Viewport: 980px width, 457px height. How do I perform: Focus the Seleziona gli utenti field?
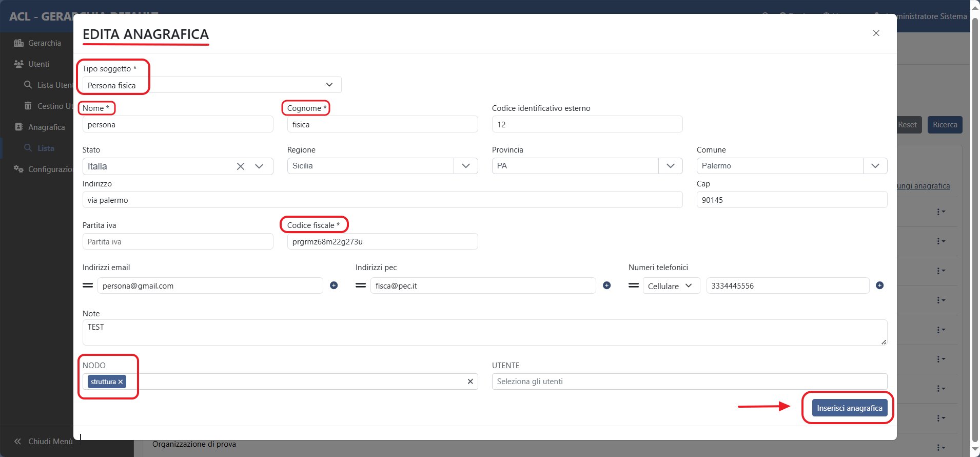689,382
